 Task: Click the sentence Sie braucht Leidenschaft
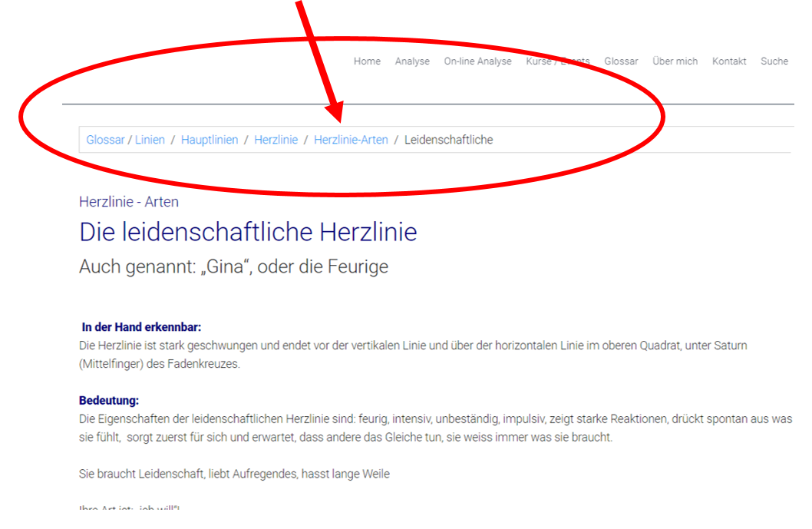(x=234, y=474)
